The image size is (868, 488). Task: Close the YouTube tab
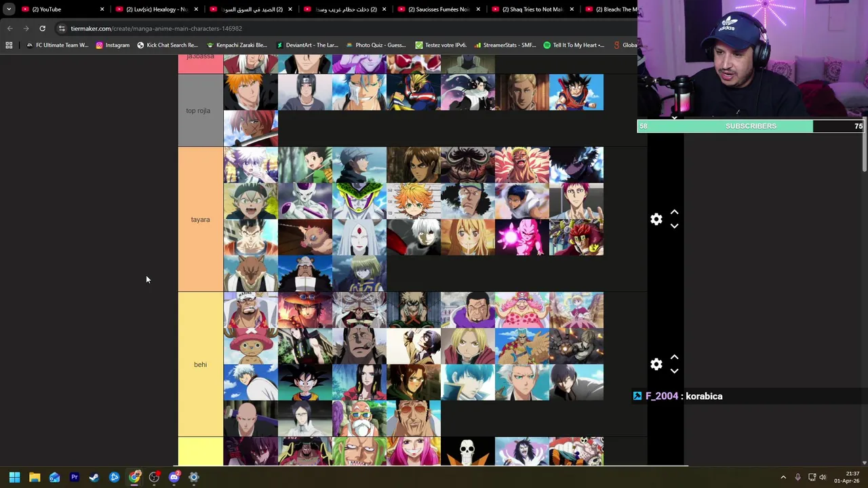[x=102, y=9]
